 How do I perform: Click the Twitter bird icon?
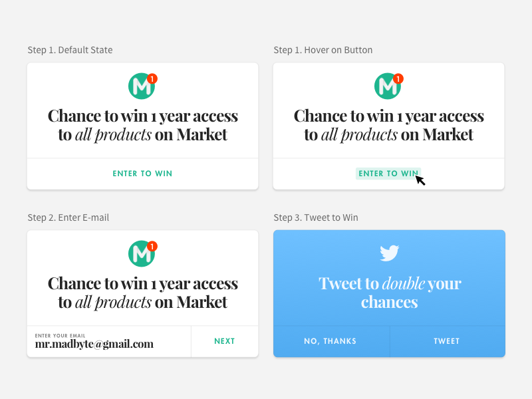pos(389,253)
